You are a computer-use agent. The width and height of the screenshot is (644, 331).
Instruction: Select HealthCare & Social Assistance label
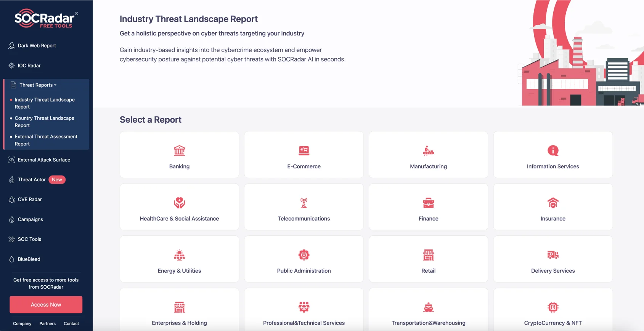pyautogui.click(x=179, y=219)
